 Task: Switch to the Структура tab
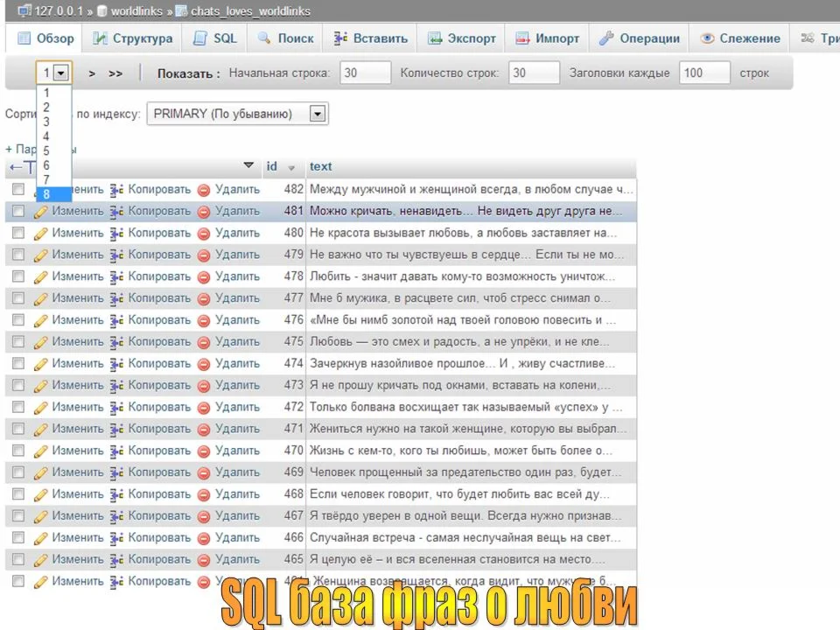tap(132, 38)
